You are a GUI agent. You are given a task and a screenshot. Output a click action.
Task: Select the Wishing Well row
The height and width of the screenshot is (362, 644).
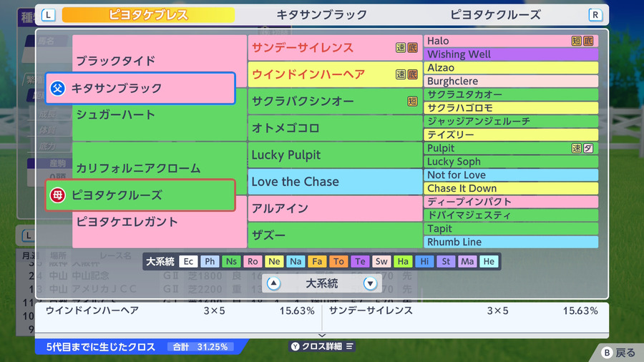[x=511, y=54]
